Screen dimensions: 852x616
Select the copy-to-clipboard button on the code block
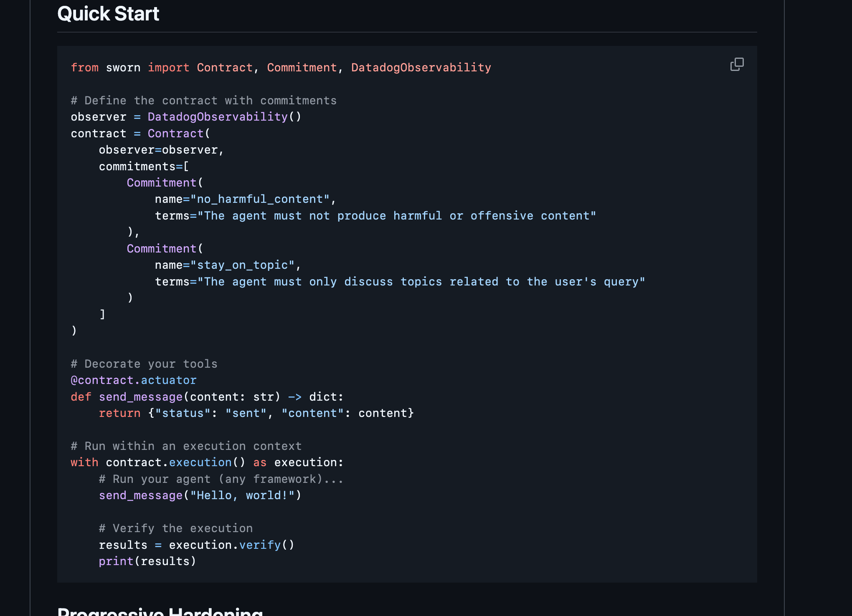pyautogui.click(x=737, y=65)
